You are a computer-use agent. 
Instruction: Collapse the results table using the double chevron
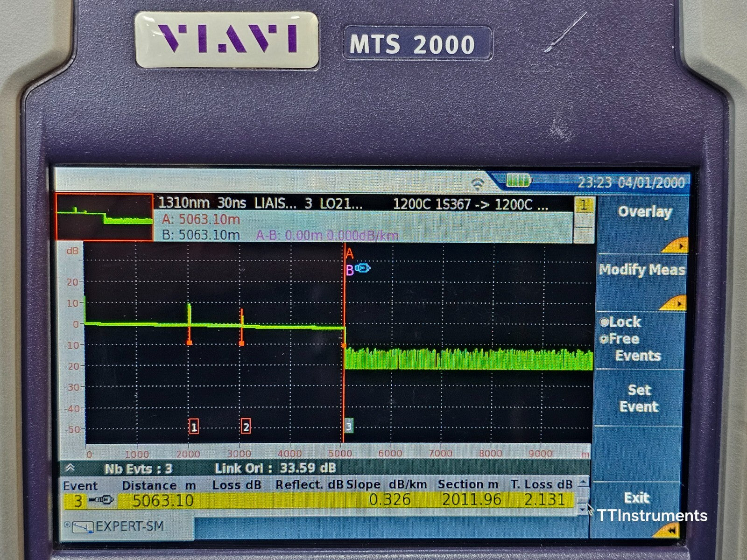(x=71, y=467)
